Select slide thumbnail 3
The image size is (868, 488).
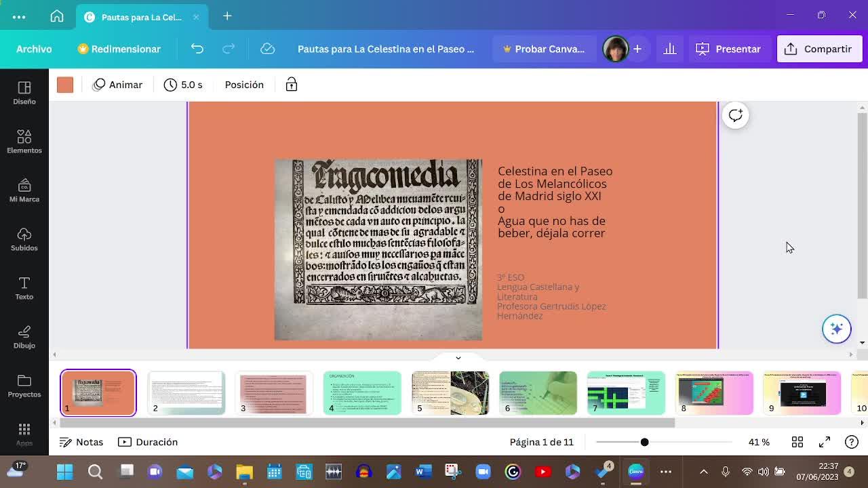coord(274,393)
